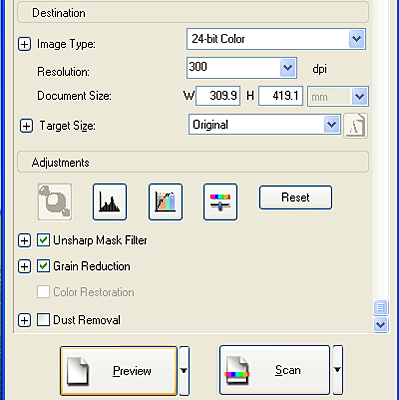Open the Scan button's arrow menu
This screenshot has width=399, height=400.
(x=337, y=370)
